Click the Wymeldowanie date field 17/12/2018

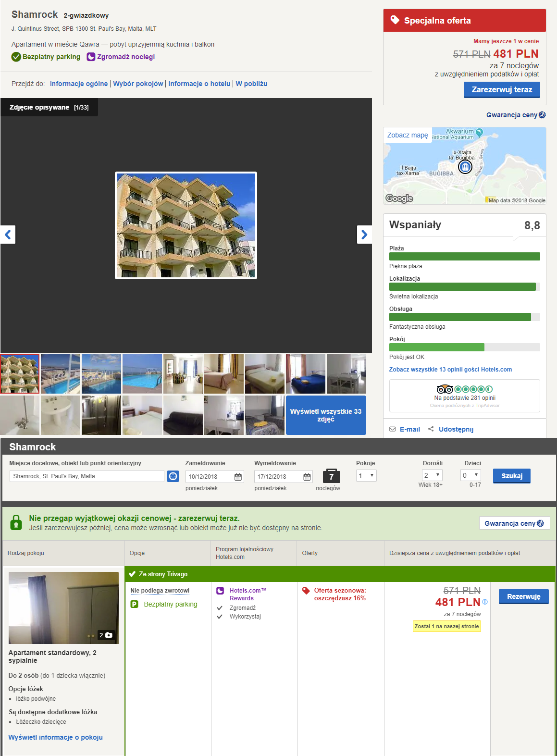tap(284, 477)
